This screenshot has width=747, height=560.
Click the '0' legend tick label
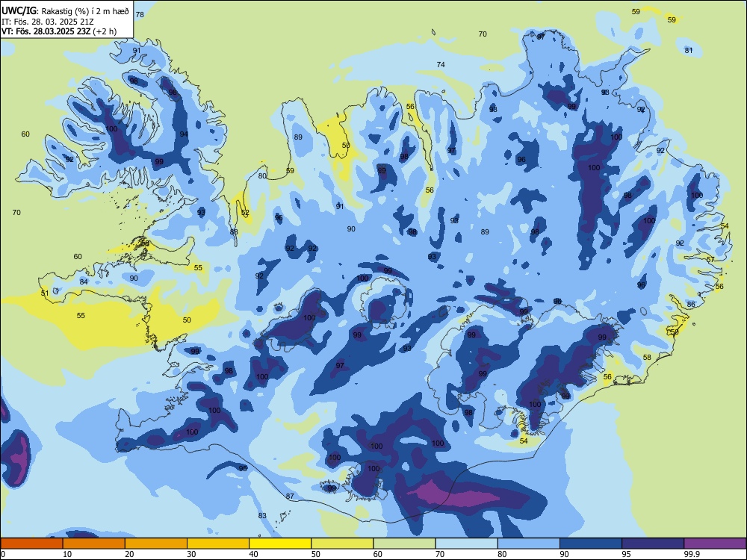click(x=3, y=554)
